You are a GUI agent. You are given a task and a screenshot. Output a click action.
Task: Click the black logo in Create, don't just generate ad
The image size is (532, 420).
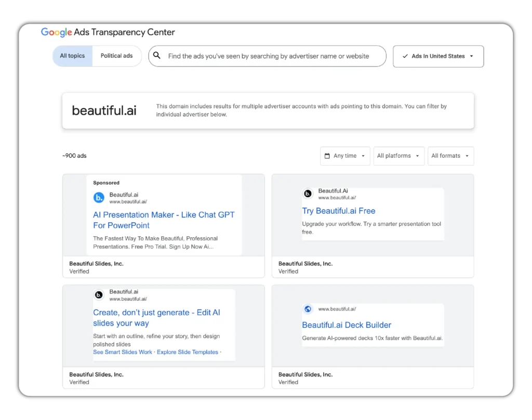point(99,295)
